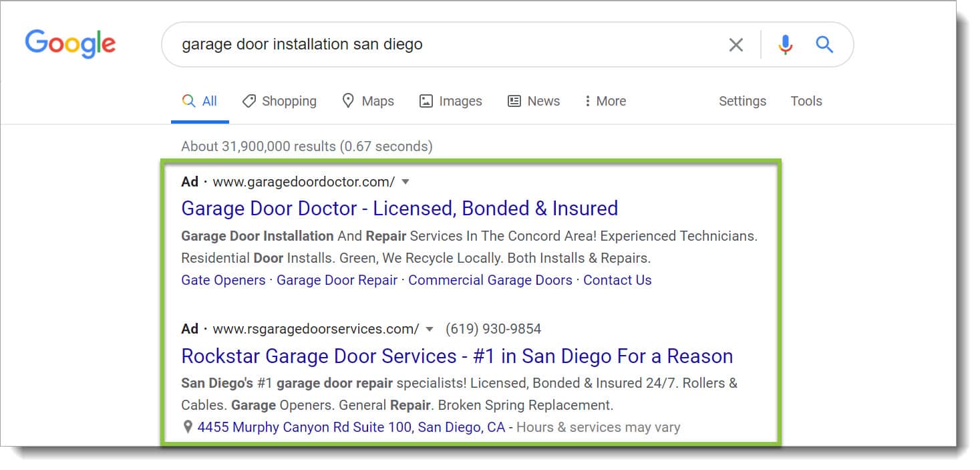This screenshot has width=980, height=470.
Task: Clear the search query with X icon
Action: pos(736,45)
